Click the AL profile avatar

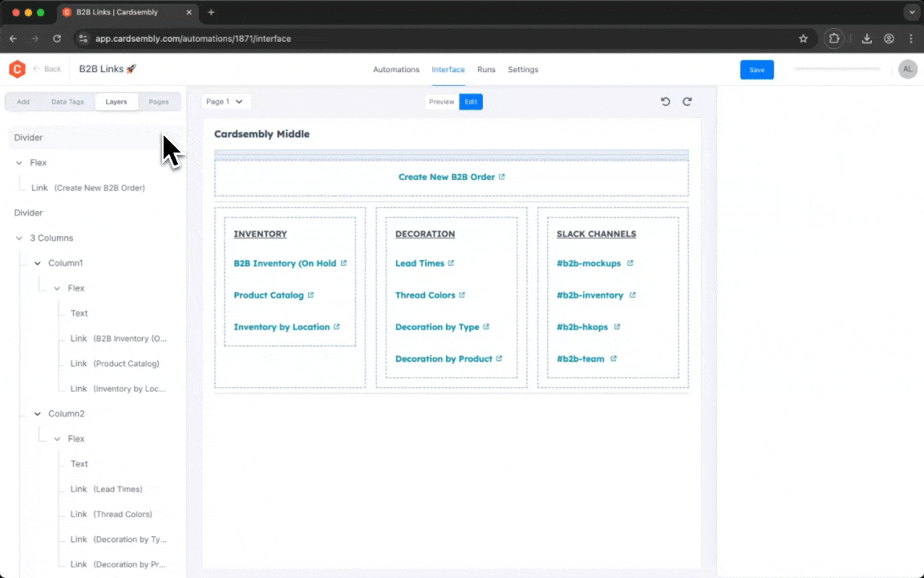(907, 69)
